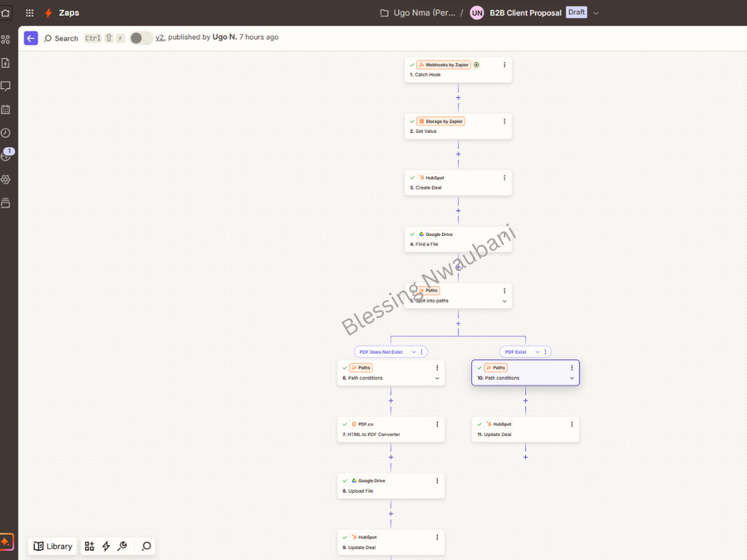Add a step after 11. Update Deal
Screen dimensions: 747x560
point(525,457)
